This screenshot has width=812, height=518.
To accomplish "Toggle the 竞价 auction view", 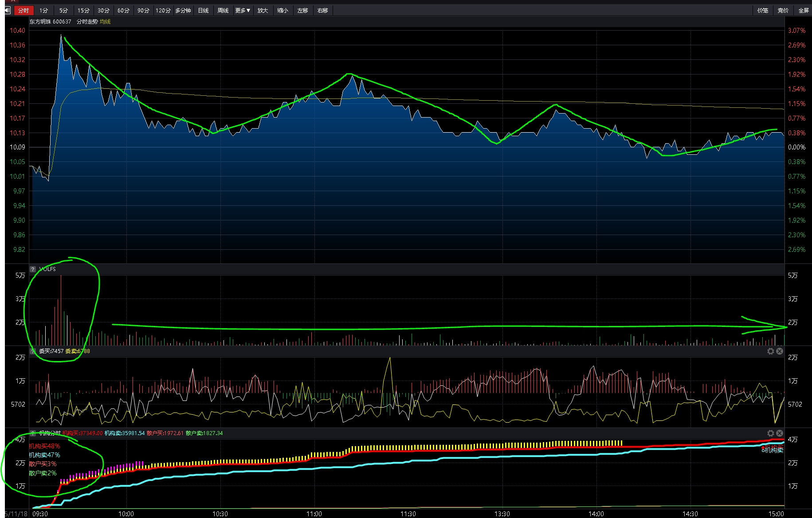I will point(783,10).
